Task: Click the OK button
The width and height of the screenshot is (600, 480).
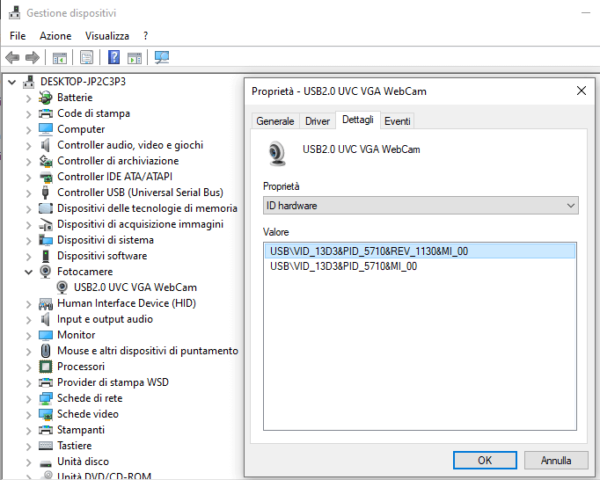Action: 485,460
